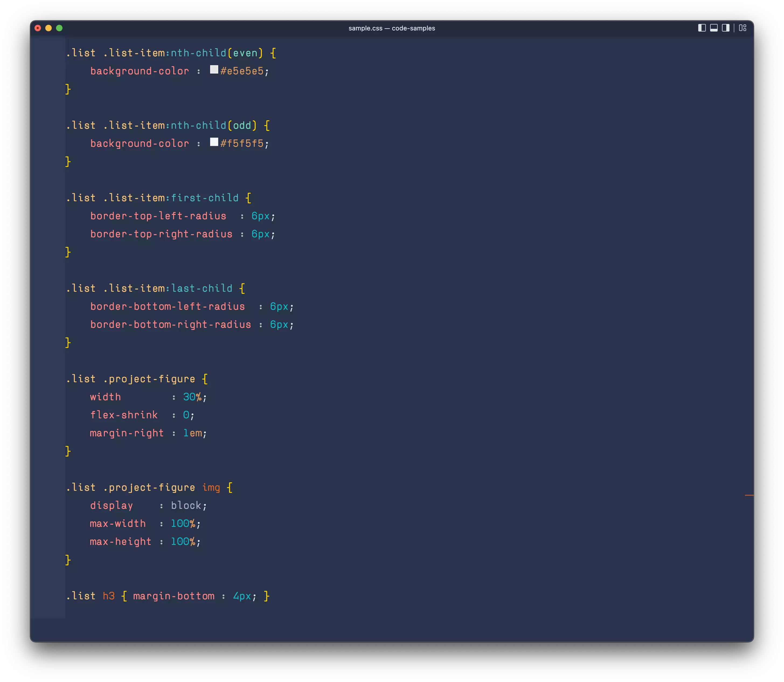The height and width of the screenshot is (682, 784).
Task: Click the orange marker in scrollbar
Action: 749,495
